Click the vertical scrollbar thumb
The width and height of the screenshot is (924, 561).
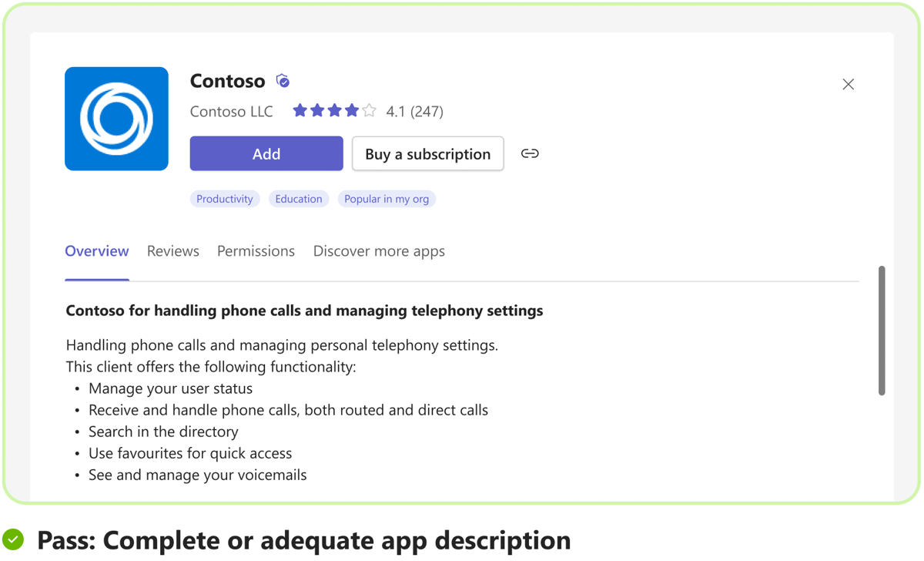tap(882, 331)
